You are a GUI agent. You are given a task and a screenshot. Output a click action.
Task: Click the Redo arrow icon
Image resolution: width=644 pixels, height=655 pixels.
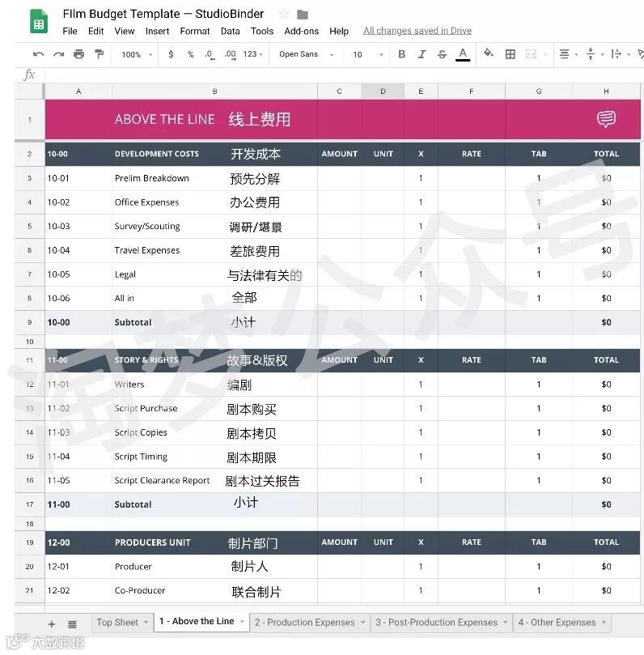(58, 54)
